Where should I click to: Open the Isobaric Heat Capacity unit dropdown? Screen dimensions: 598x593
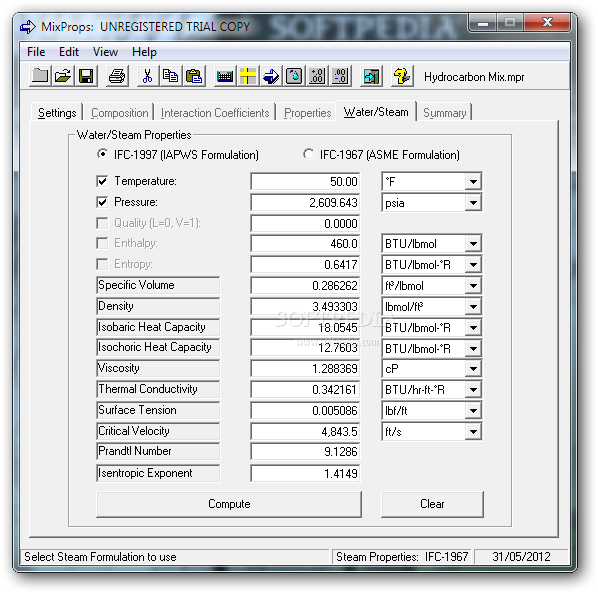point(473,328)
